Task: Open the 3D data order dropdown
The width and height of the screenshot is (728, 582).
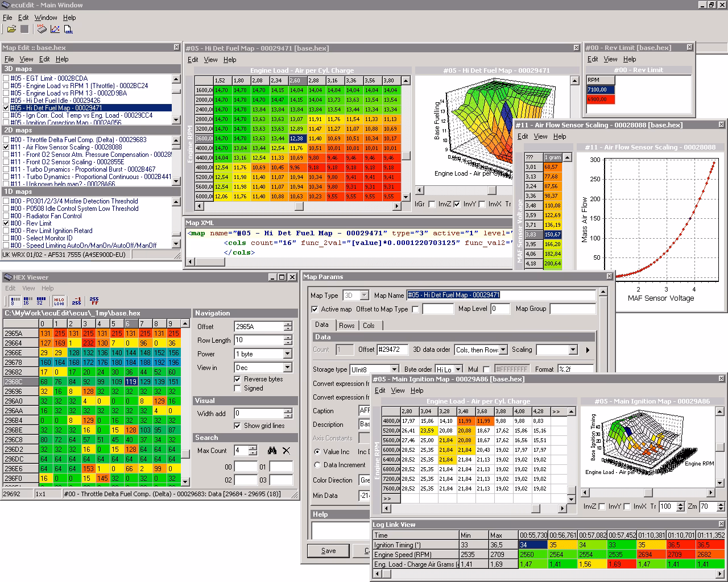Action: pyautogui.click(x=503, y=350)
